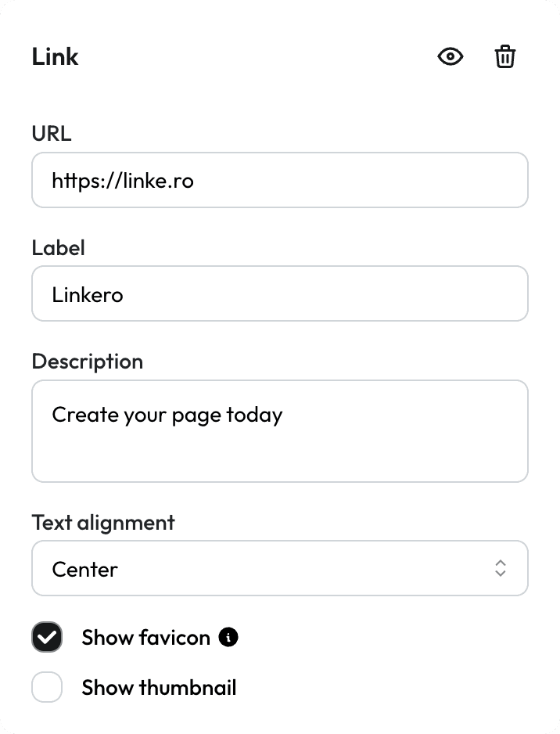The width and height of the screenshot is (560, 734).
Task: Click the "Show thumbnail" label text
Action: click(159, 688)
